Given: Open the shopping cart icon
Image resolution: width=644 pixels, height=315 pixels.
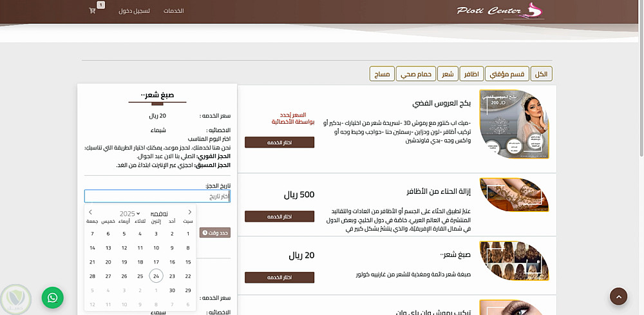Looking at the screenshot, I should [92, 11].
